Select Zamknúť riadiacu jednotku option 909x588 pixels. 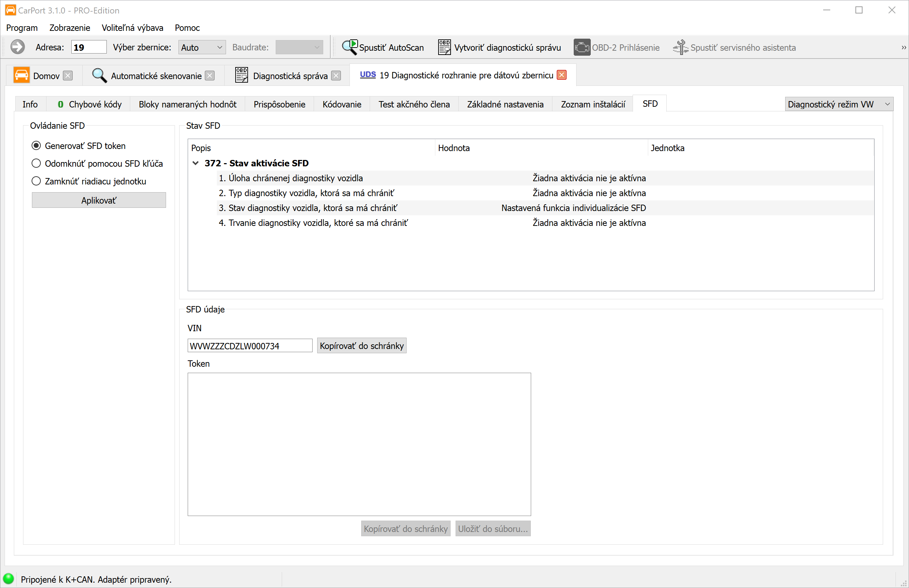(x=36, y=181)
